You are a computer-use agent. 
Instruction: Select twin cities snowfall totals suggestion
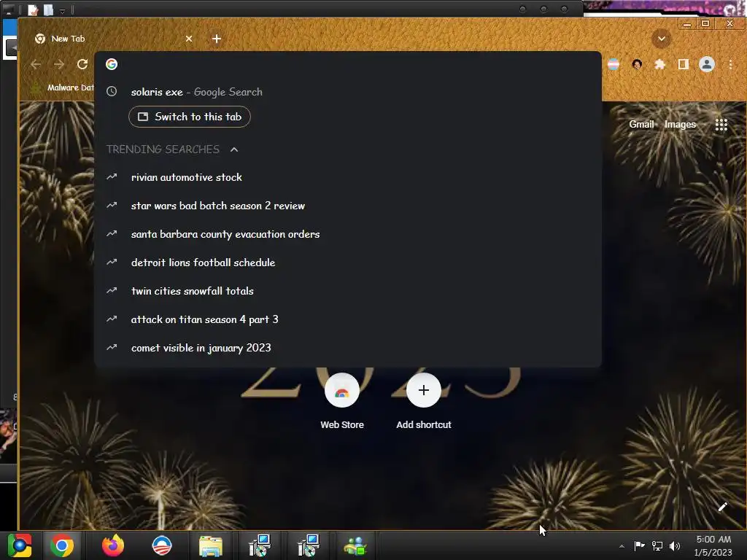pyautogui.click(x=348, y=291)
